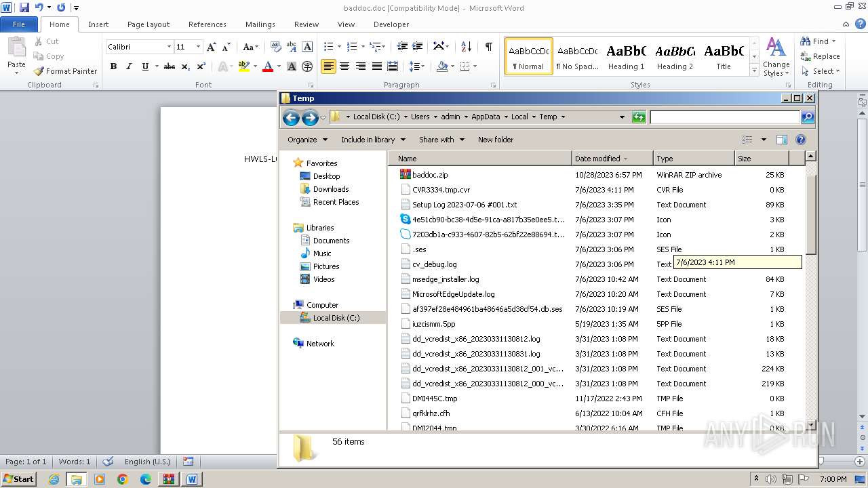Open the Font size dropdown
Viewport: 868px width, 488px height.
198,47
